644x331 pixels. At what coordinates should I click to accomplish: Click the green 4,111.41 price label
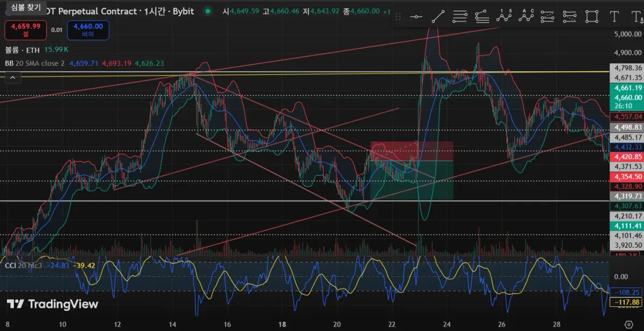(627, 226)
